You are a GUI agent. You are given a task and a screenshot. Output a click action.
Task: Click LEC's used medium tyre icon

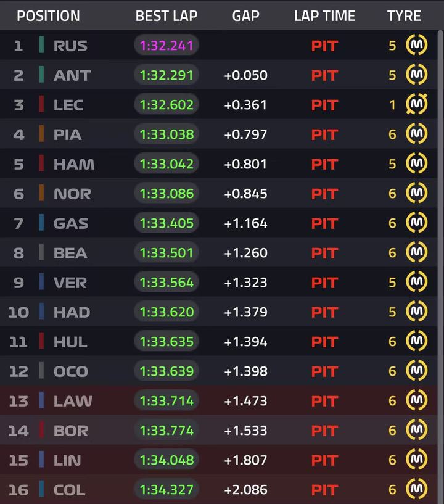pyautogui.click(x=417, y=105)
